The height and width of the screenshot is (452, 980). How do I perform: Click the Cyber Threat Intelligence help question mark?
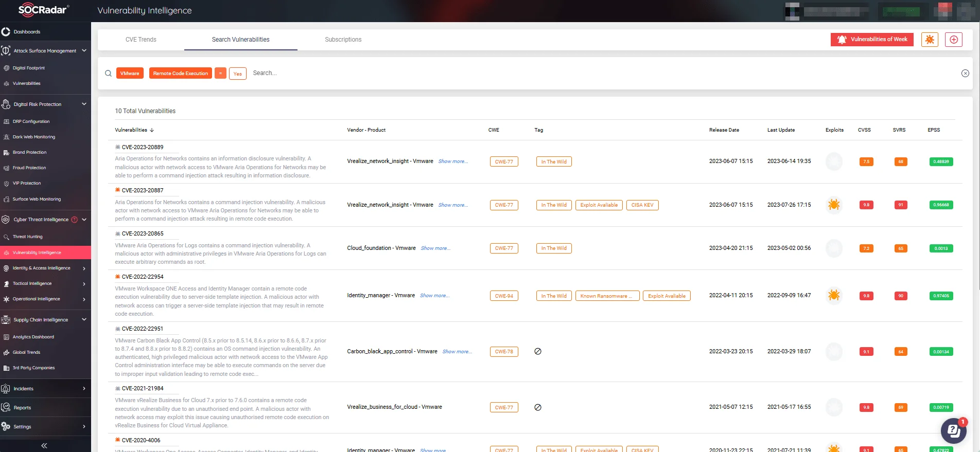coord(74,220)
